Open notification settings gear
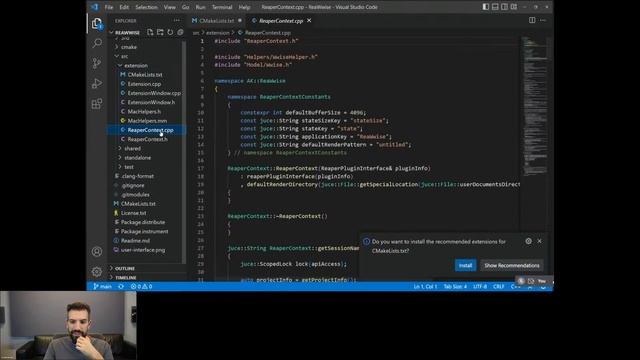 [x=529, y=241]
